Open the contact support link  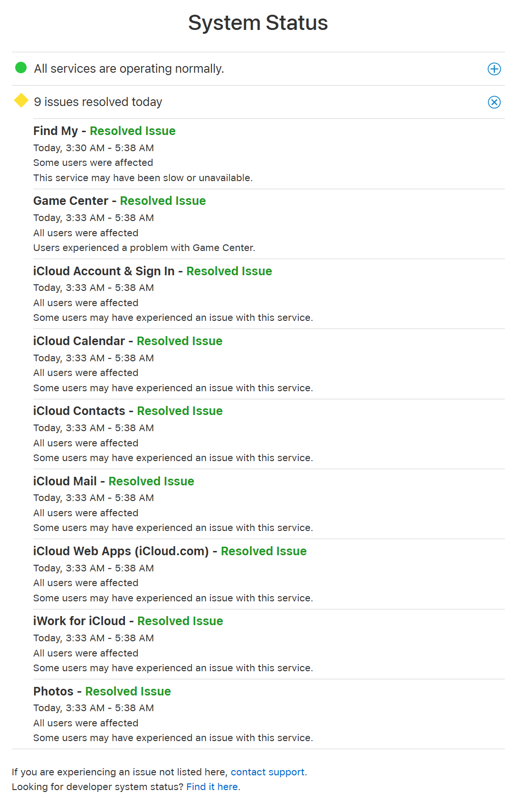point(267,772)
